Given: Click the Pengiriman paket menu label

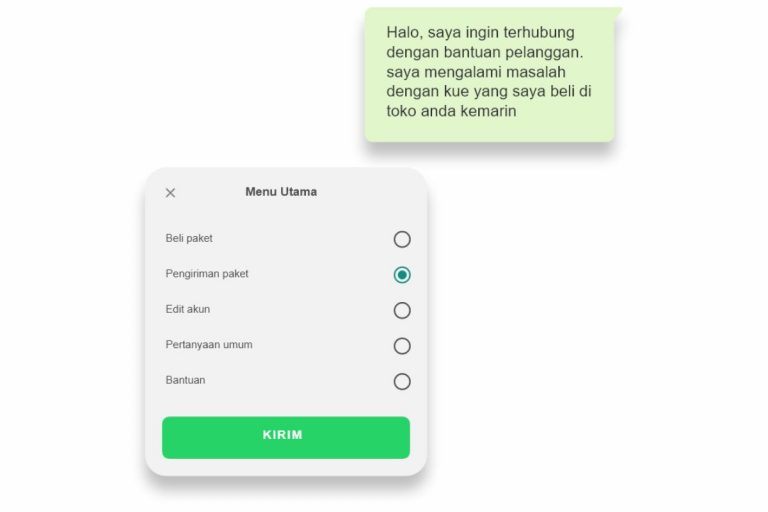Looking at the screenshot, I should coord(207,274).
